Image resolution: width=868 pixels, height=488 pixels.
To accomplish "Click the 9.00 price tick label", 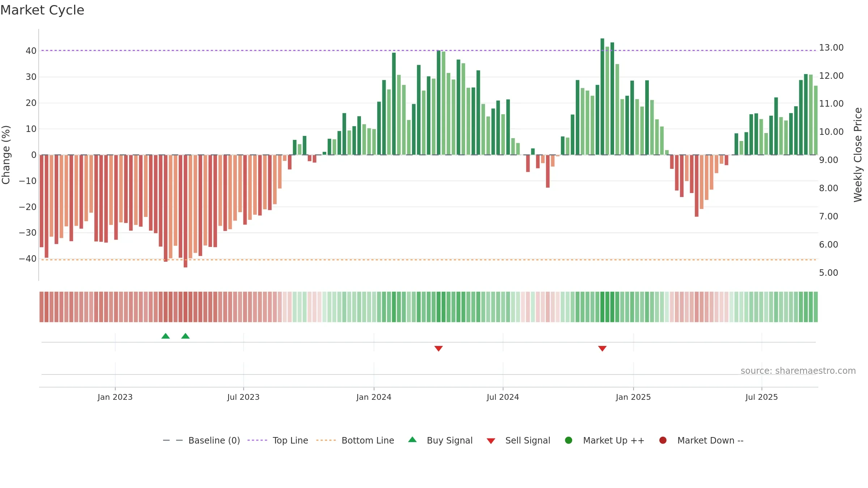I will point(829,160).
